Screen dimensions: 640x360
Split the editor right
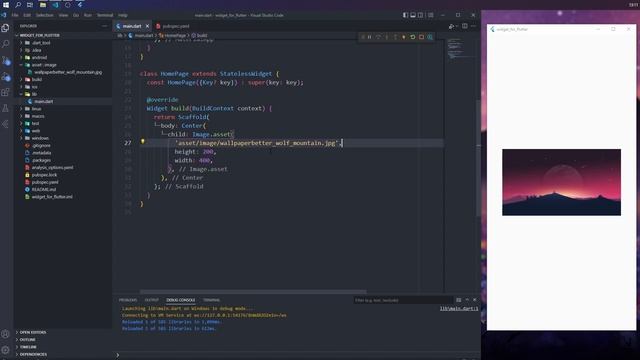tap(464, 26)
